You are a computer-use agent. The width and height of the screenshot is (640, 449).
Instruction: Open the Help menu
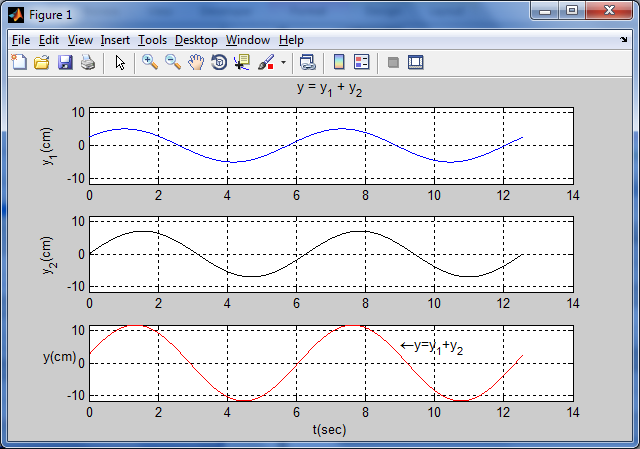[291, 40]
